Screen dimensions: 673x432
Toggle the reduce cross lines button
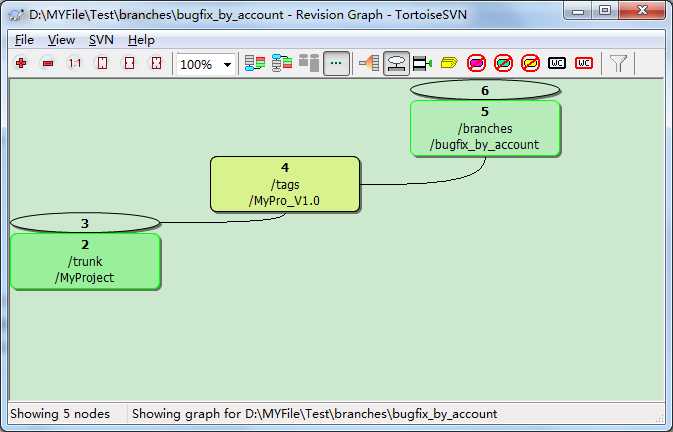[x=336, y=63]
